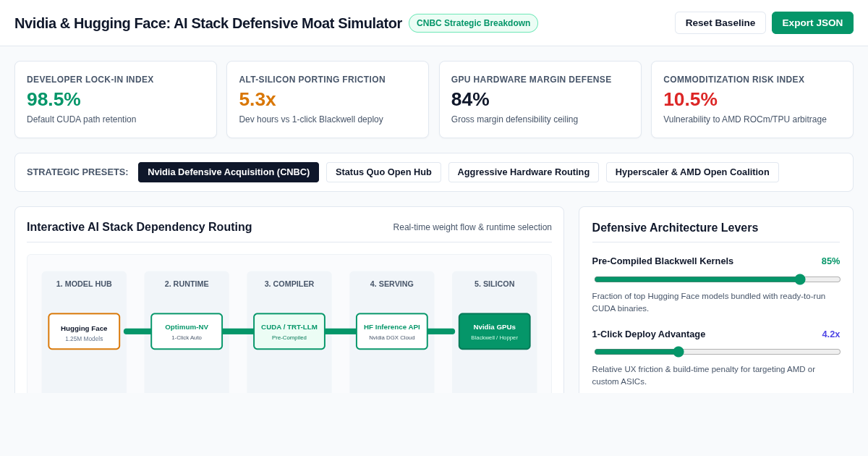The height and width of the screenshot is (456, 868).
Task: Click the STRATEGIC PRESETS label
Action: click(77, 172)
